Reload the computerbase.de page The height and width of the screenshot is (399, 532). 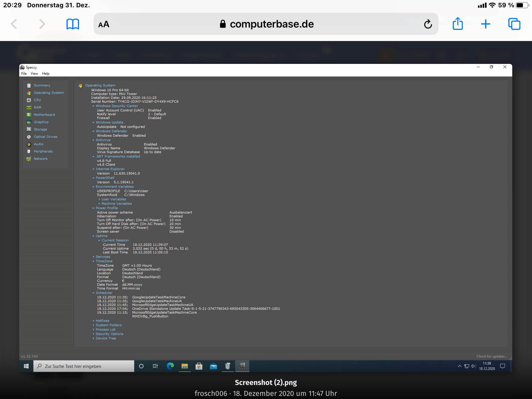[428, 24]
